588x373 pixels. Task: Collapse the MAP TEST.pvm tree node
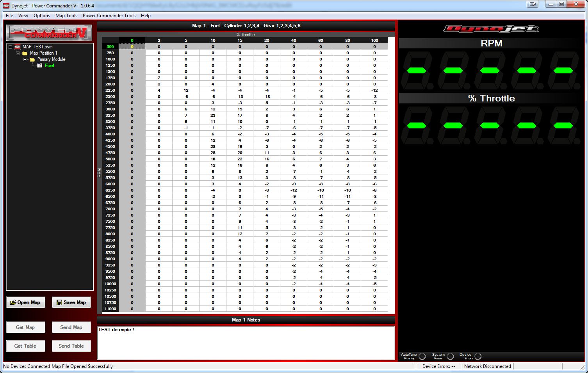click(10, 47)
